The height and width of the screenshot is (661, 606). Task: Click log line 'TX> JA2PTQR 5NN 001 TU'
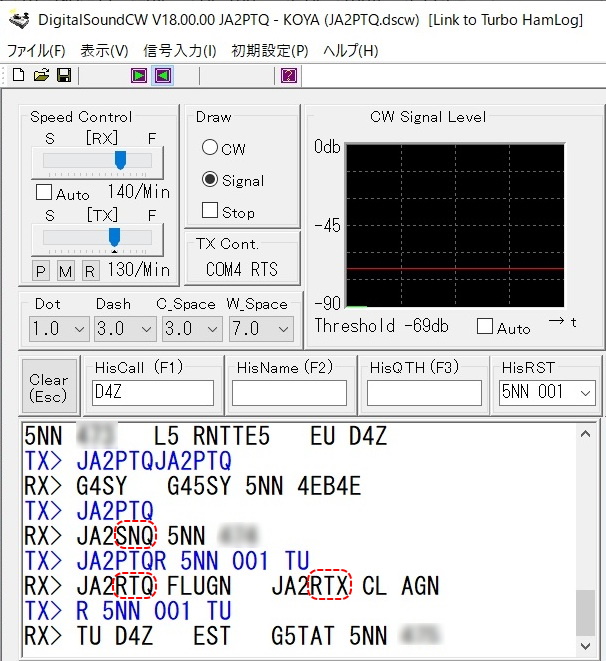coord(167,561)
